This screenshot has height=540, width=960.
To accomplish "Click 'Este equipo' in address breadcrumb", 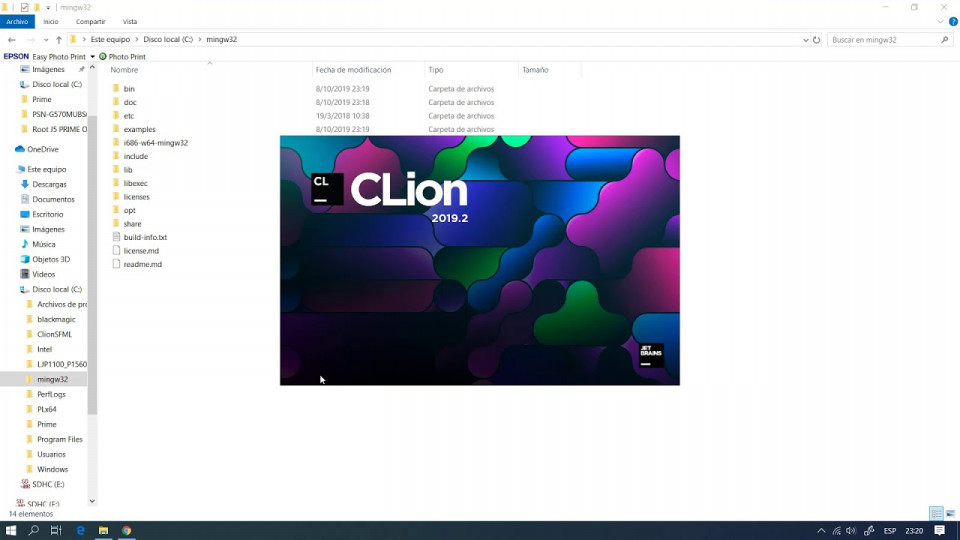I will pyautogui.click(x=110, y=39).
